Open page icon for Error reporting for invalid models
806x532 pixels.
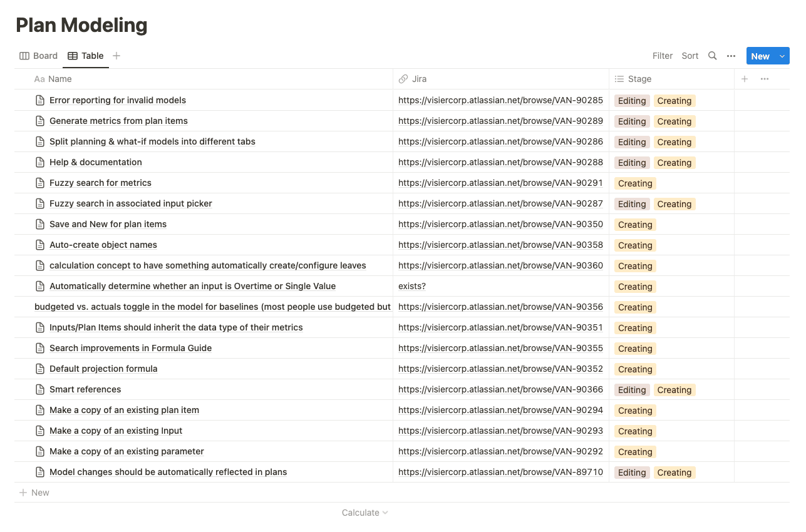point(40,100)
